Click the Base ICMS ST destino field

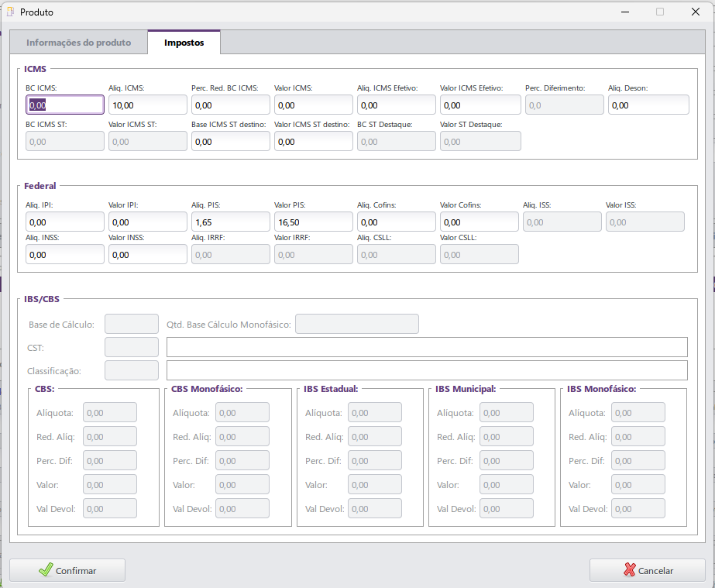pyautogui.click(x=230, y=142)
